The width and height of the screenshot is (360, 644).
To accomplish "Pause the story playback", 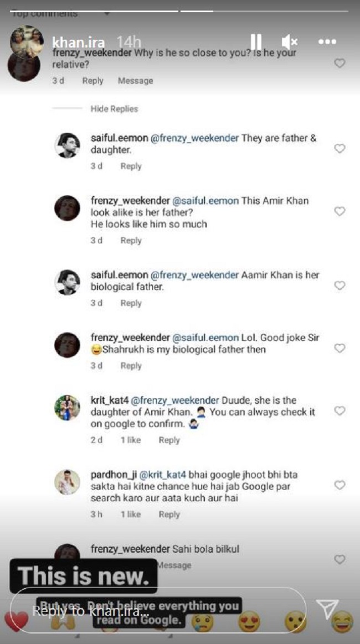I will click(x=256, y=41).
